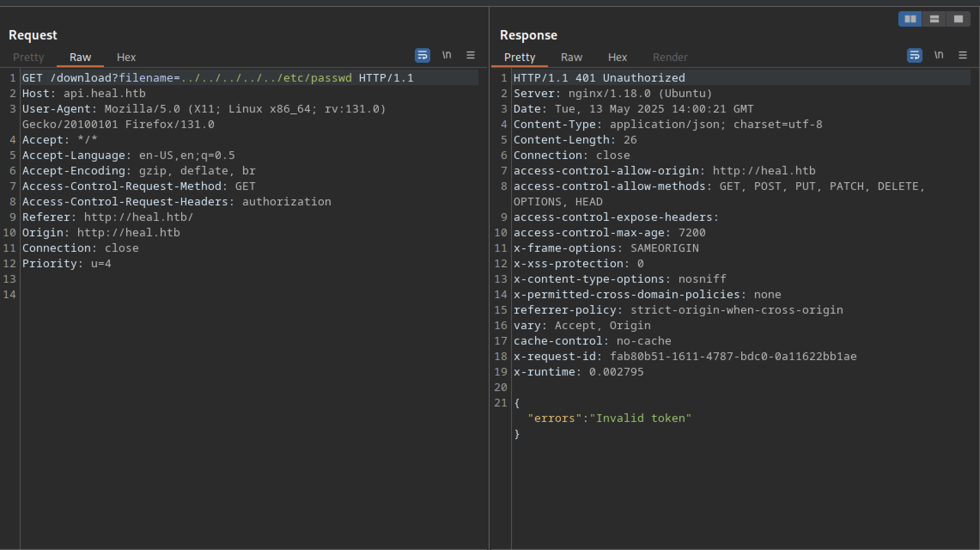Select the Request Raw tab
Image resolution: width=980 pixels, height=550 pixels.
[x=80, y=57]
